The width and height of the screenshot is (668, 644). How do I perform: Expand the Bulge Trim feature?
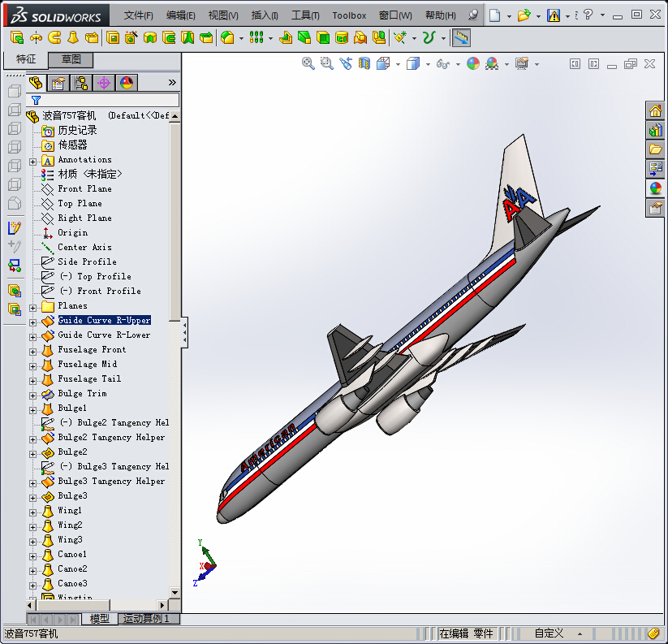(32, 395)
